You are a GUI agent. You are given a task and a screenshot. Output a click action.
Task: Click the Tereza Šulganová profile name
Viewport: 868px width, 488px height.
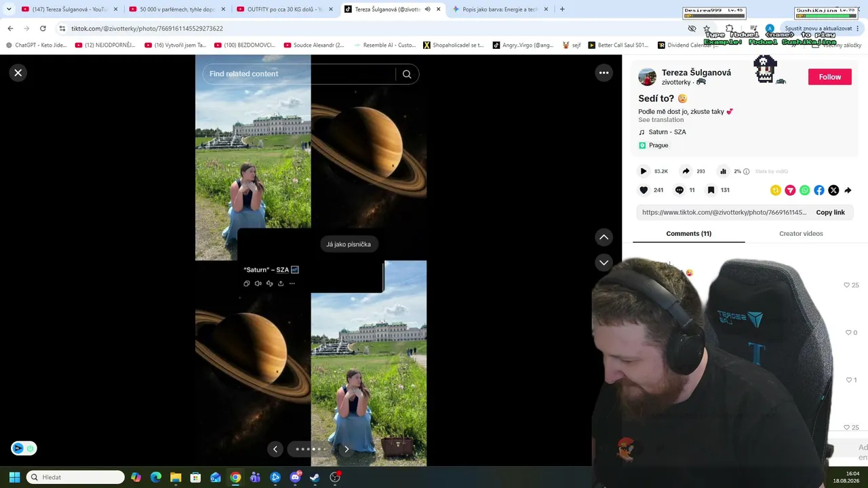[x=696, y=73]
